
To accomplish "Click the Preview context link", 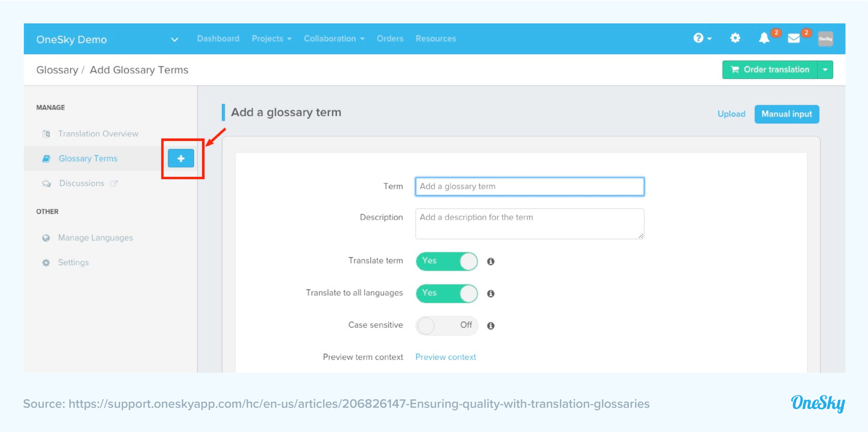I will tap(446, 357).
